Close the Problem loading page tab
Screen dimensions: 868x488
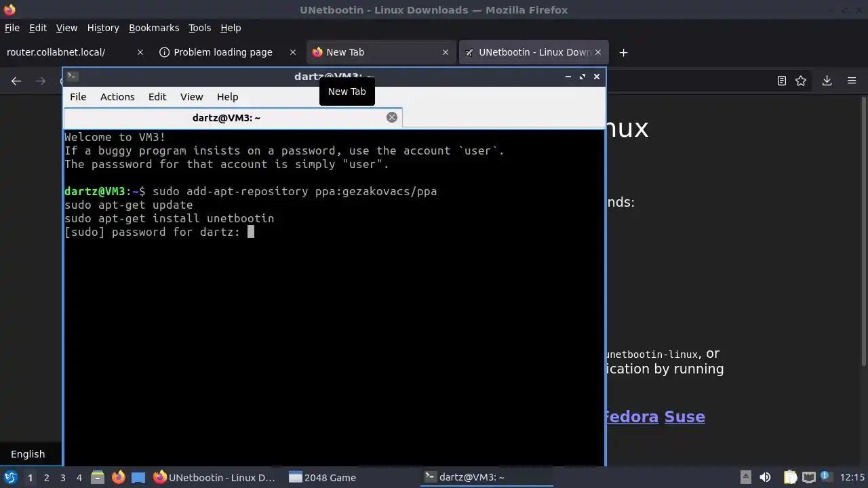(293, 52)
